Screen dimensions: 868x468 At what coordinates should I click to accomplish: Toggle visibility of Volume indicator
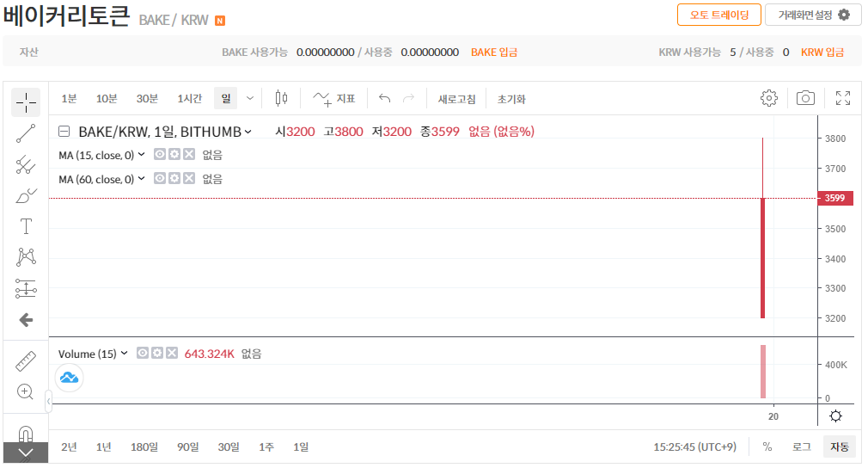143,354
